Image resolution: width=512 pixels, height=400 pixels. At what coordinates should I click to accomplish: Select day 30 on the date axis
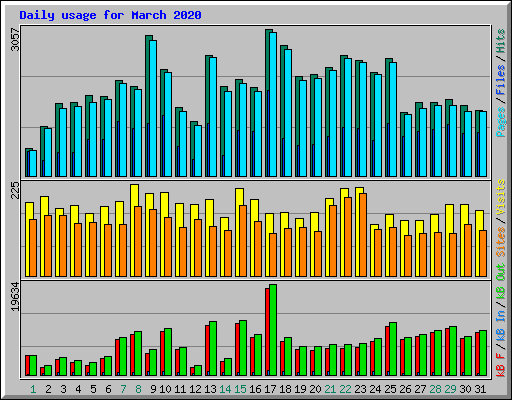click(x=465, y=389)
